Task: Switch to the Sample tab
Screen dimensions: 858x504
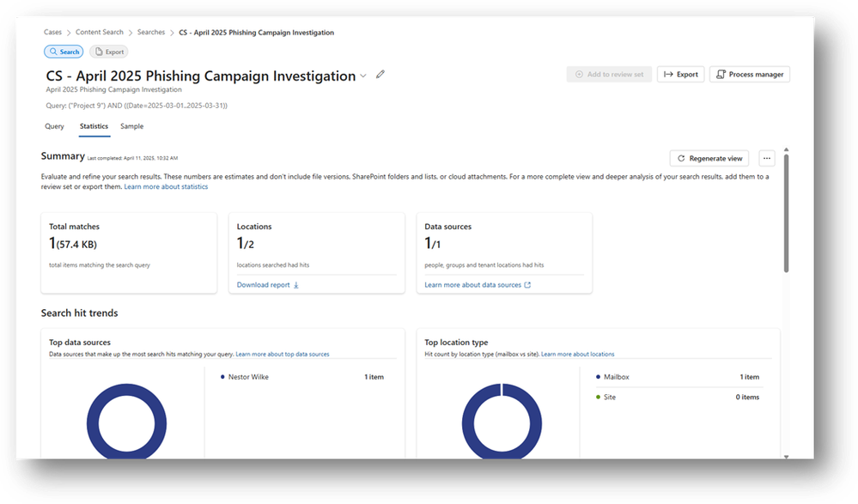Action: tap(132, 126)
